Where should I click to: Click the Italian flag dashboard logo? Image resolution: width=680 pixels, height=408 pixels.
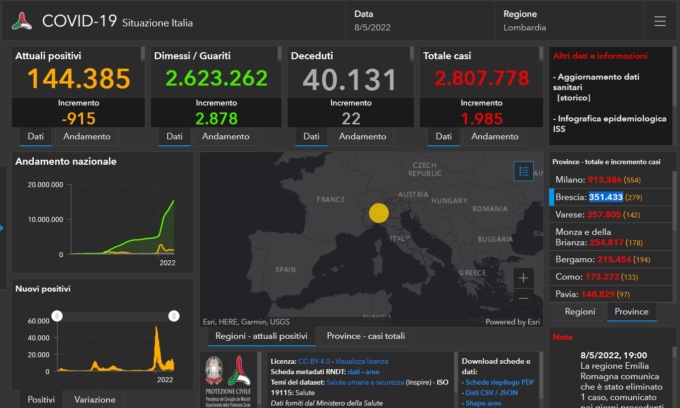[x=22, y=21]
